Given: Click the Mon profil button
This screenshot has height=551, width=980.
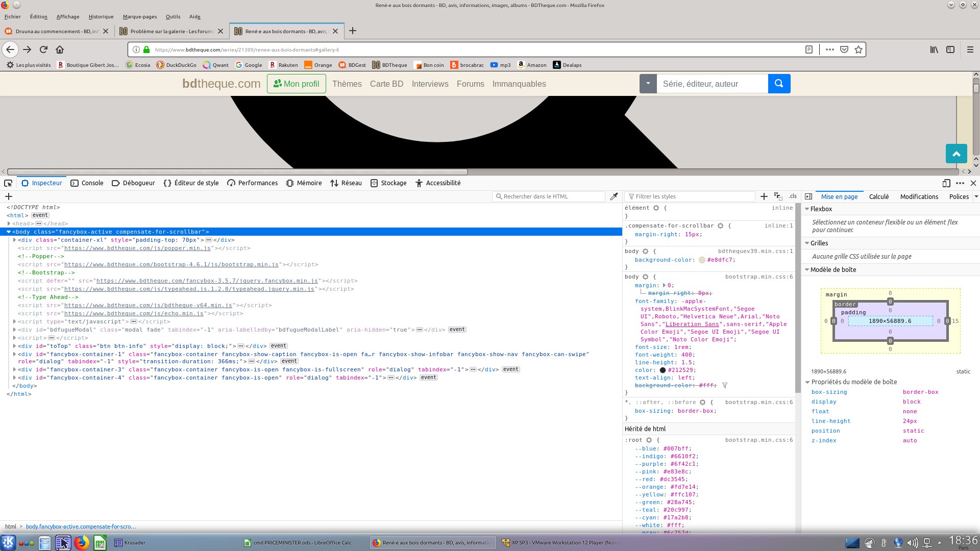Looking at the screenshot, I should click(x=297, y=84).
